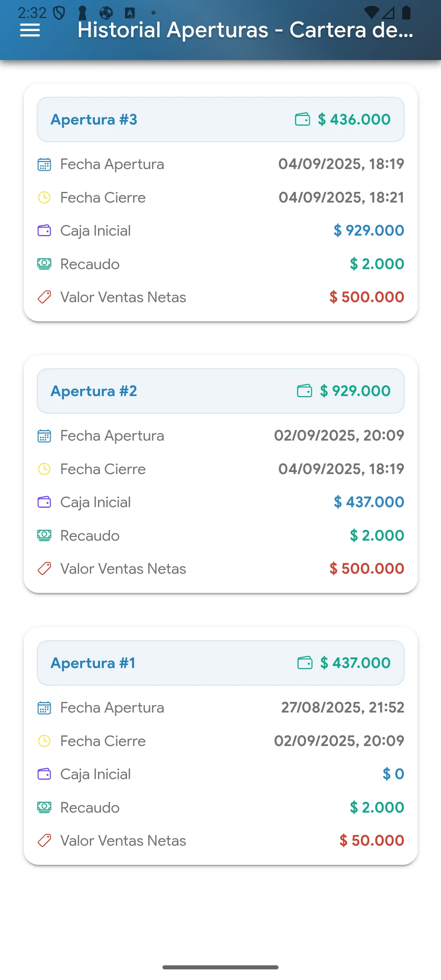Tap the red tag icon in Apertura #1
This screenshot has height=980, width=441.
44,841
